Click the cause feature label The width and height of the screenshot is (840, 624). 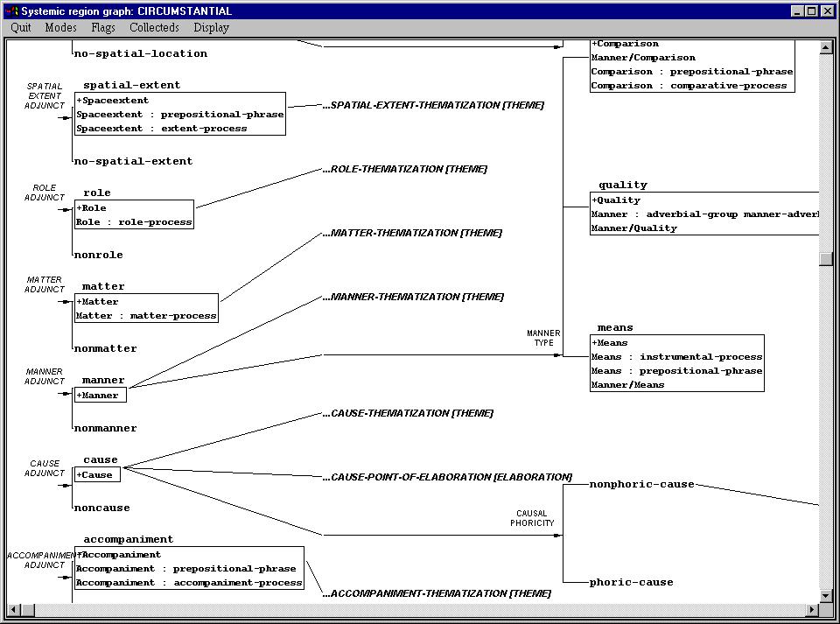(100, 459)
